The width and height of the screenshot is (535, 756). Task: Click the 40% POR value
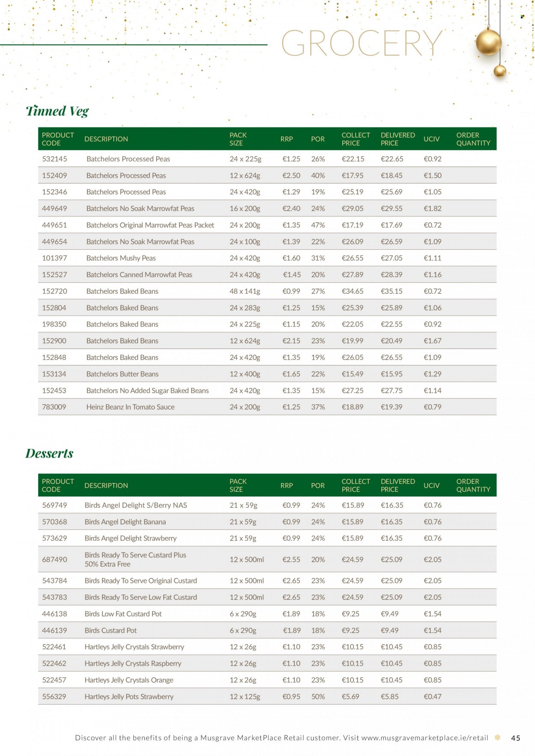(x=318, y=176)
